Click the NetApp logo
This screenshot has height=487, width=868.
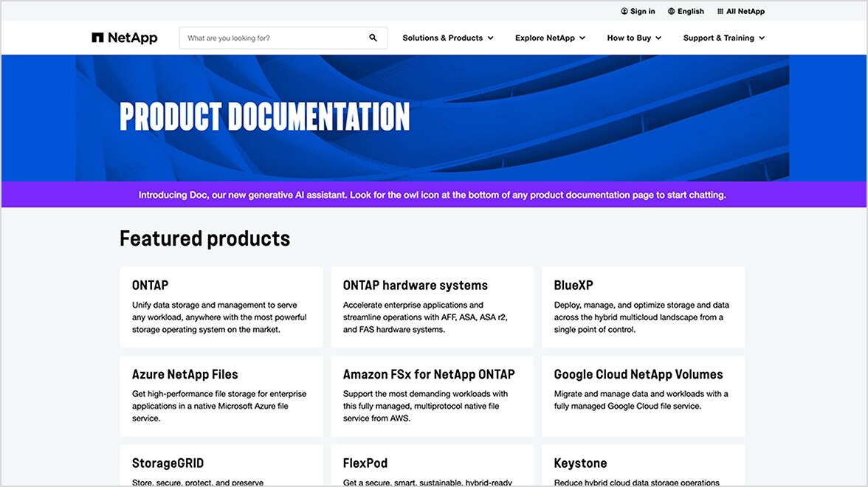pos(124,38)
